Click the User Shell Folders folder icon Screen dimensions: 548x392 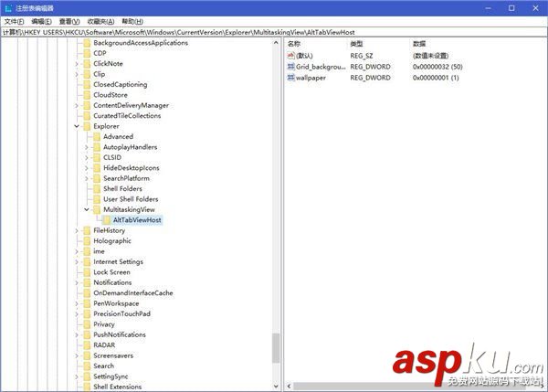97,199
